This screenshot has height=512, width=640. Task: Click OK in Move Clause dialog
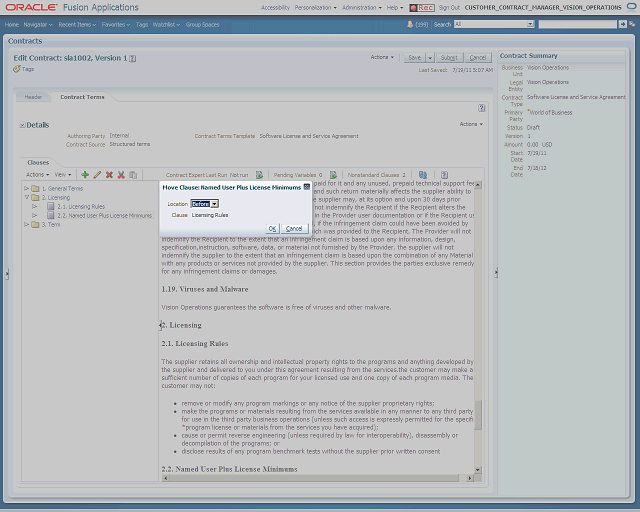(272, 229)
